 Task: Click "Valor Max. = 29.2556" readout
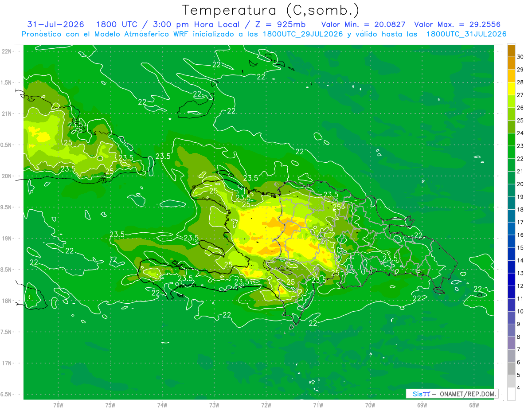pyautogui.click(x=458, y=24)
